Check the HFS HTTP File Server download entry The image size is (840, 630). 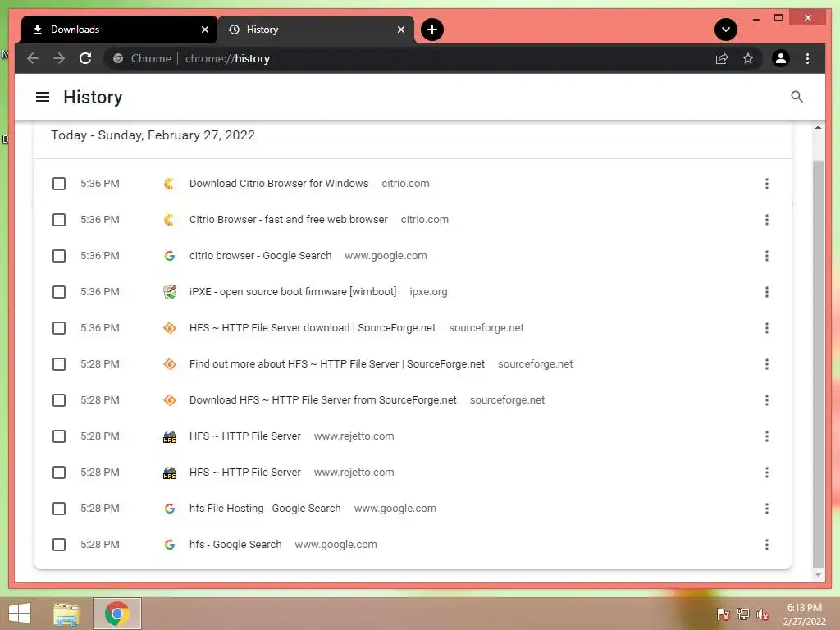[59, 328]
